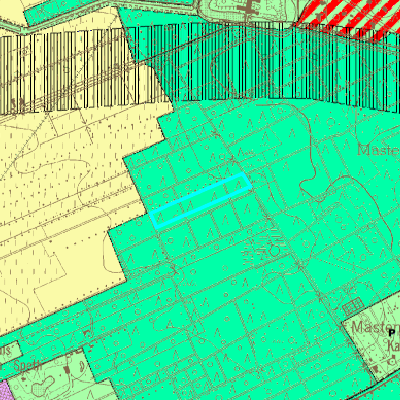
Task: Click the small grid-hatched building symbol
Action: click(x=353, y=306)
